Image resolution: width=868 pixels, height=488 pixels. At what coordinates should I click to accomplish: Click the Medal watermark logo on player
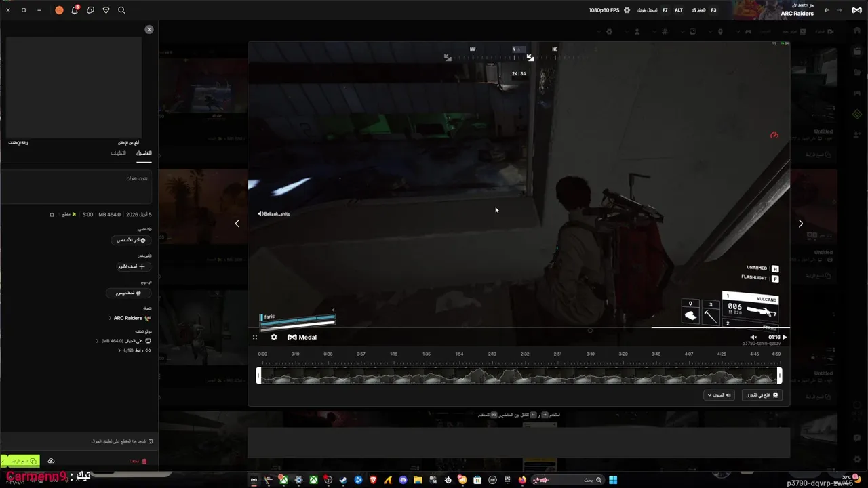[x=302, y=337]
